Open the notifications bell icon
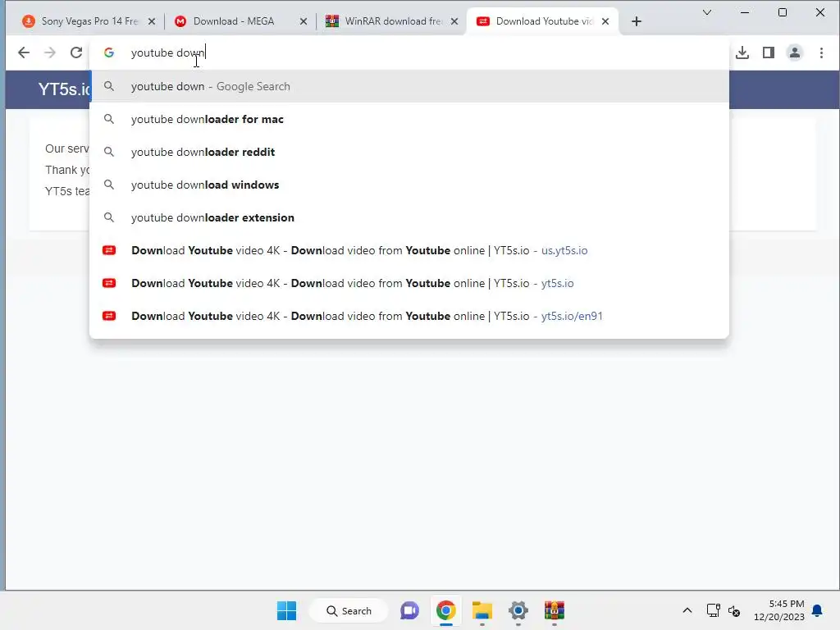The height and width of the screenshot is (630, 840). 818,610
